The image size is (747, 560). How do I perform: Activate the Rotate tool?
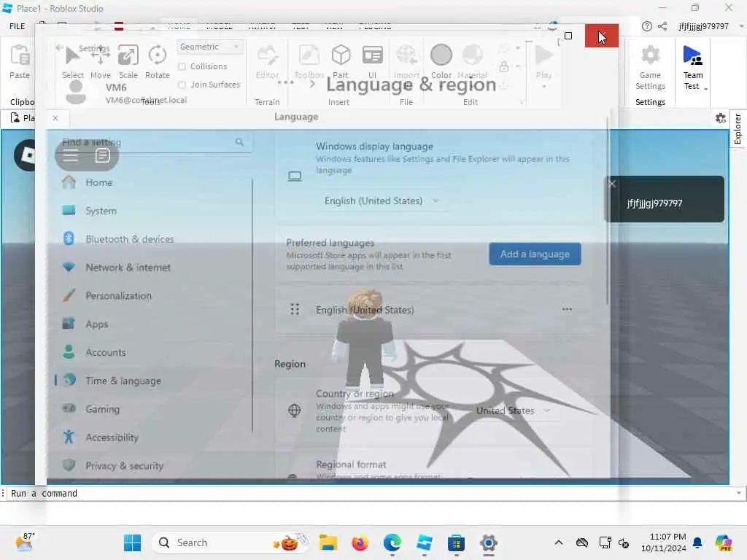click(158, 62)
